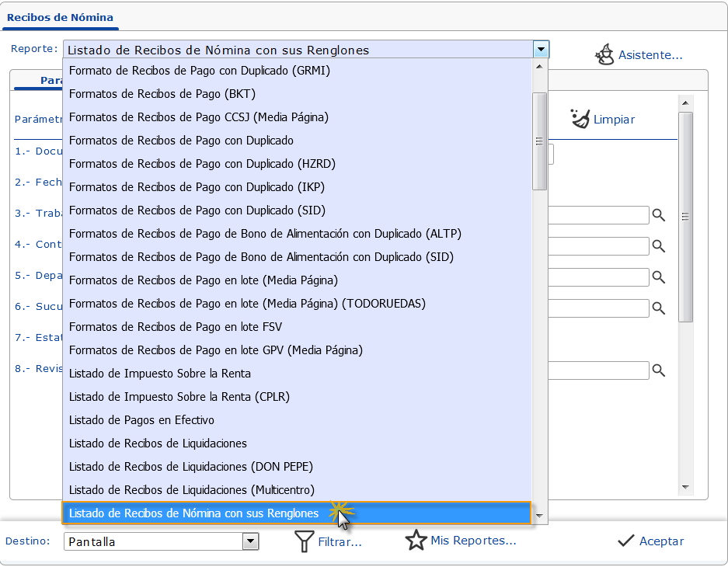Viewport: 728px width, 567px height.
Task: Click the Limpiar broom icon
Action: [x=580, y=119]
